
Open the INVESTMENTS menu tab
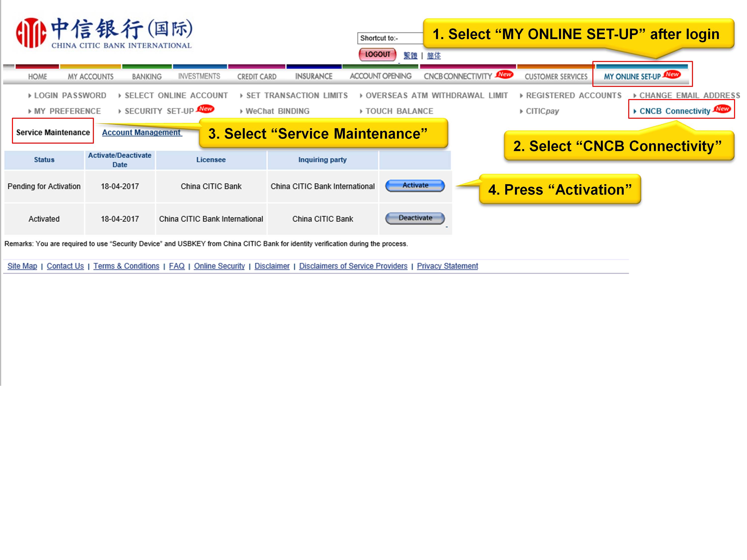click(199, 76)
